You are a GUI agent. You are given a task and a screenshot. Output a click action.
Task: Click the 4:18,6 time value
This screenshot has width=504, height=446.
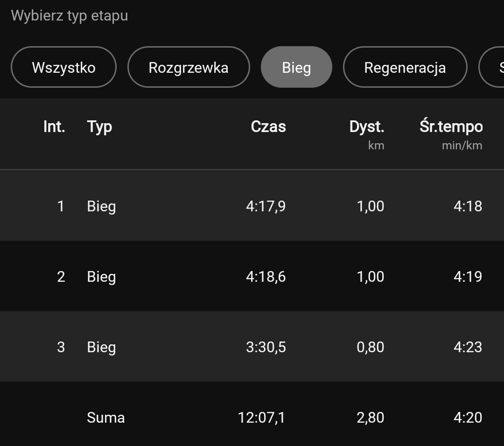click(266, 277)
